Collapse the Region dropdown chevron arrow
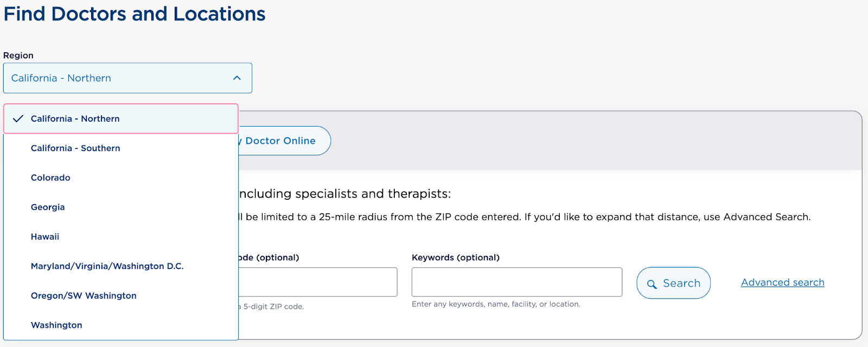This screenshot has height=347, width=868. [237, 78]
